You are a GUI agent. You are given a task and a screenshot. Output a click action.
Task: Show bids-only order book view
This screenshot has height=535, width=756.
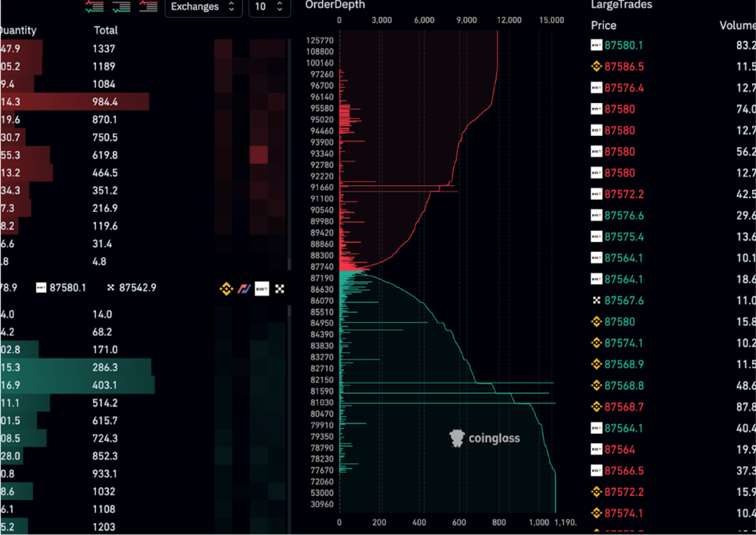click(121, 6)
